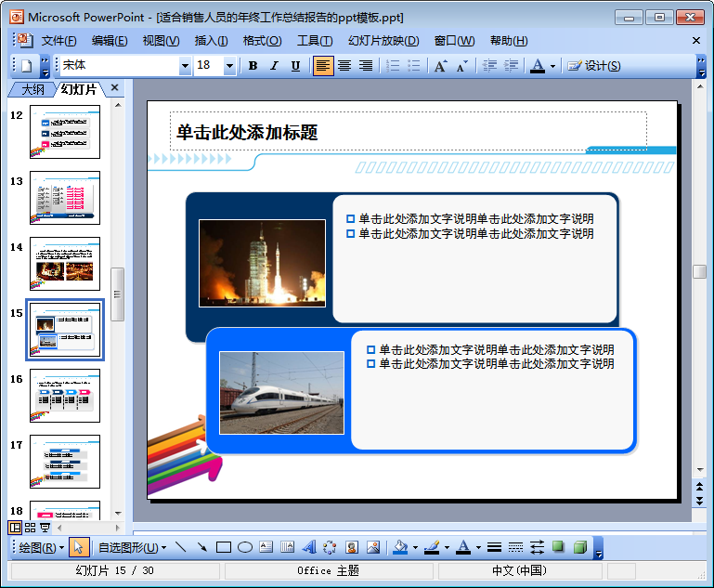Select the Oval drawing tool
The image size is (714, 588).
245,547
